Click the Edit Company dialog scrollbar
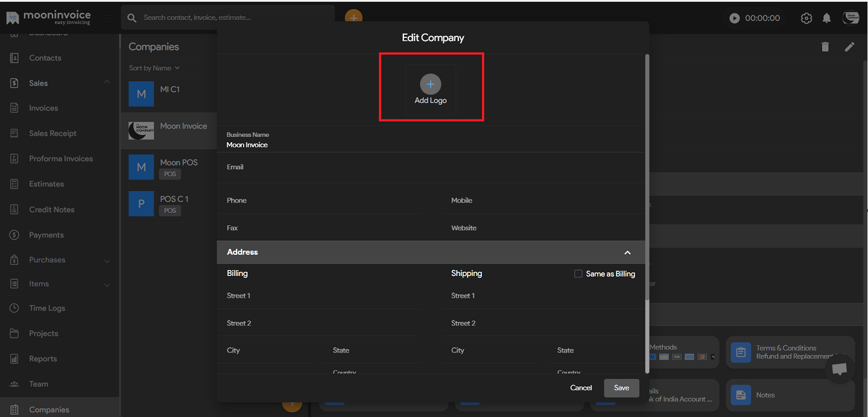This screenshot has width=868, height=417. click(647, 177)
